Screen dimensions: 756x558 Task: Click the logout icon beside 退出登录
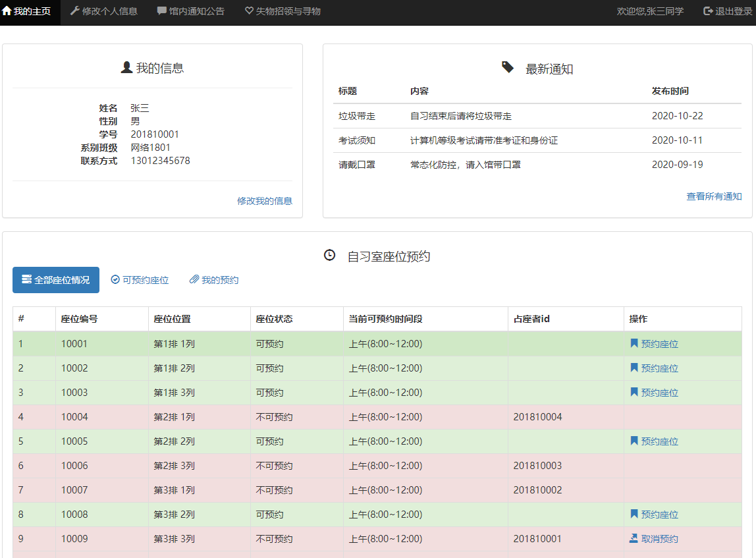point(708,11)
